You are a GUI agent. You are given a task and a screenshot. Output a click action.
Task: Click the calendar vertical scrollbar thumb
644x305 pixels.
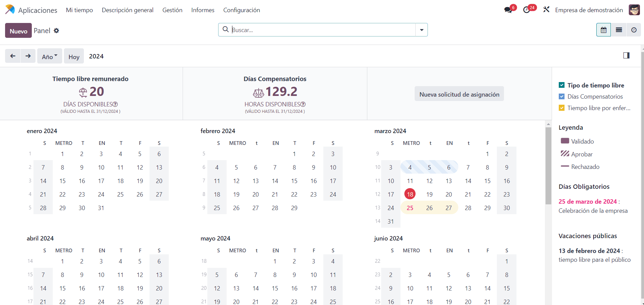pyautogui.click(x=548, y=166)
